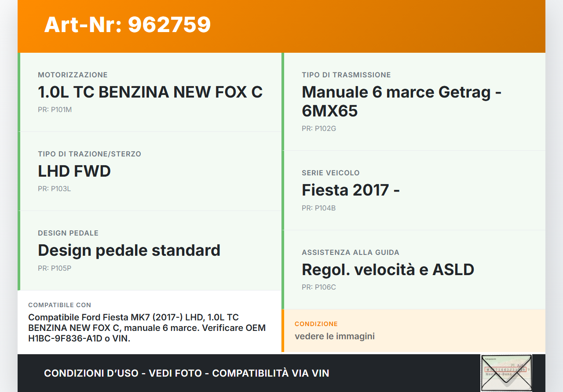Select Design pedale standard

pyautogui.click(x=128, y=250)
